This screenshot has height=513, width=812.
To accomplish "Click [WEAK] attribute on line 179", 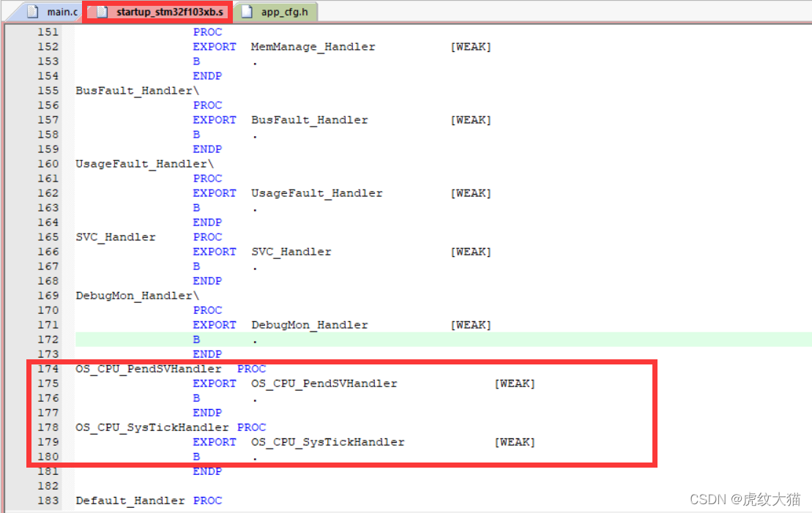I will [515, 442].
